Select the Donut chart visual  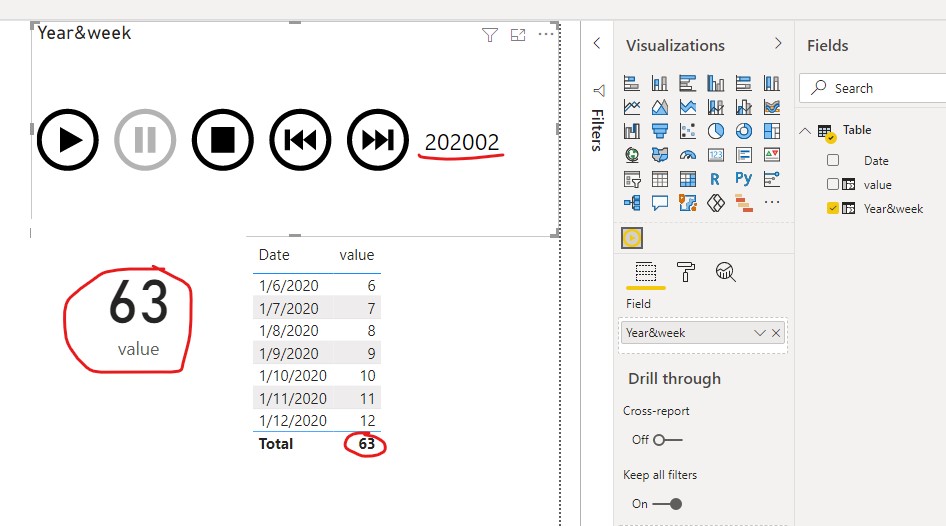743,131
